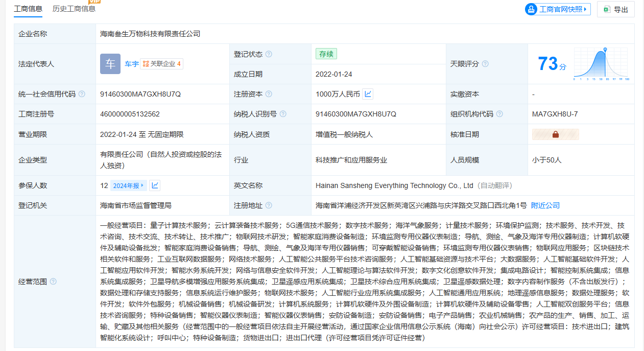644x351 pixels.
Task: Click help icon next to 天眼评分
Action: tap(485, 64)
